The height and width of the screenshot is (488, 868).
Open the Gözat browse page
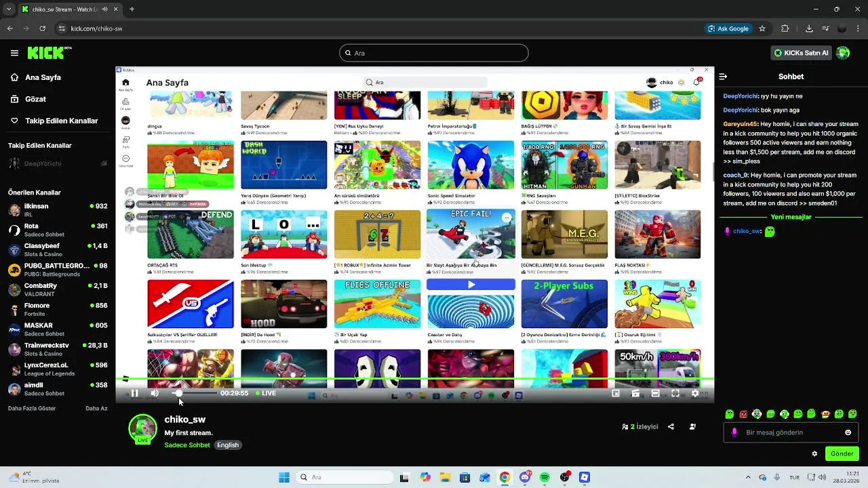pos(35,99)
